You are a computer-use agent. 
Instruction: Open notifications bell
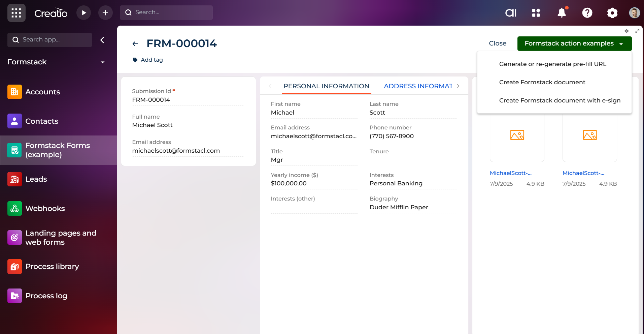tap(562, 13)
